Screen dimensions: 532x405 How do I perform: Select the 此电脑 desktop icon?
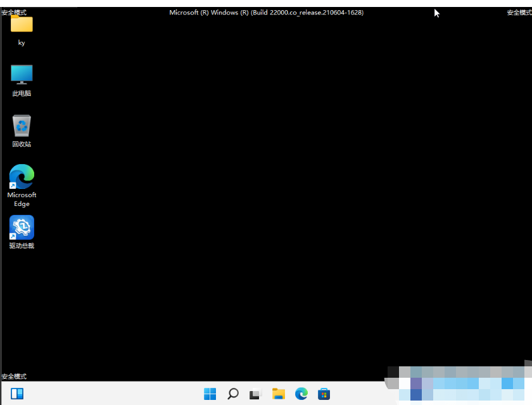pos(22,74)
